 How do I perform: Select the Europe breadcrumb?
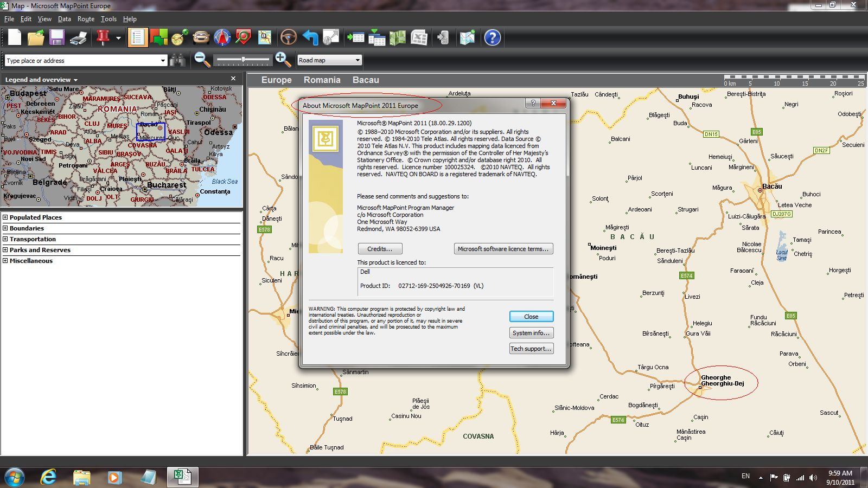(x=276, y=80)
